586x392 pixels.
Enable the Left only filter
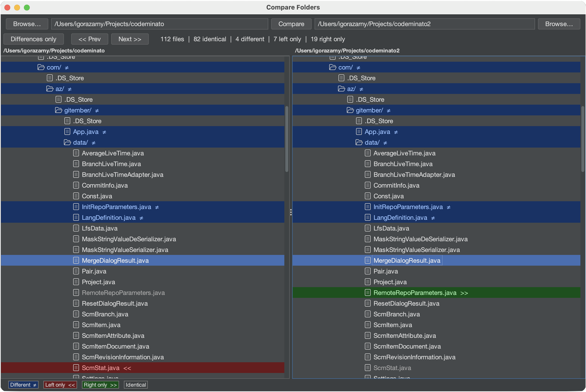[x=60, y=385]
